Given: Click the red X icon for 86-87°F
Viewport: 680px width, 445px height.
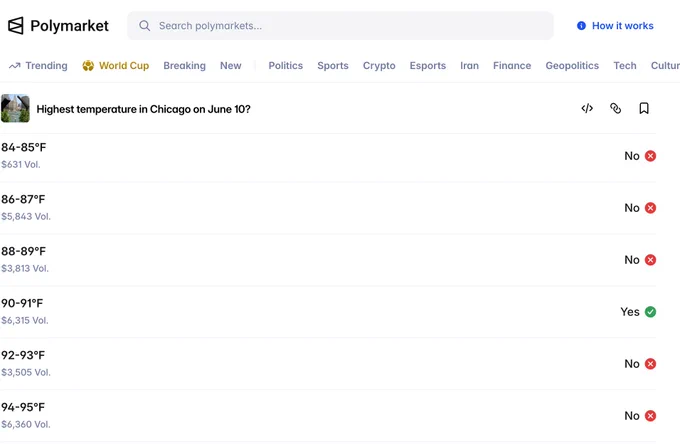Looking at the screenshot, I should (650, 208).
